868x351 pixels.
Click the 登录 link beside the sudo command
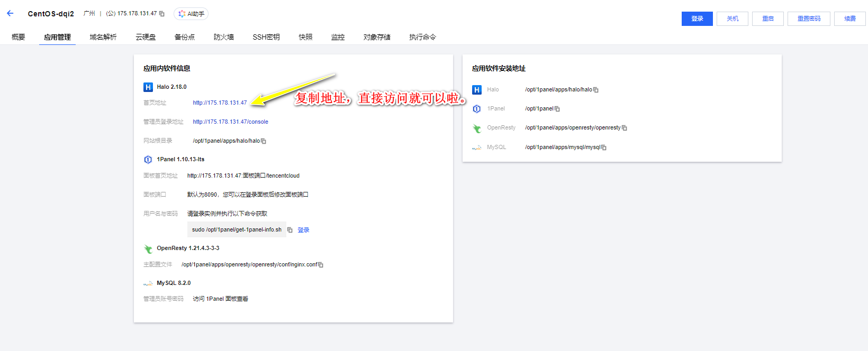303,230
